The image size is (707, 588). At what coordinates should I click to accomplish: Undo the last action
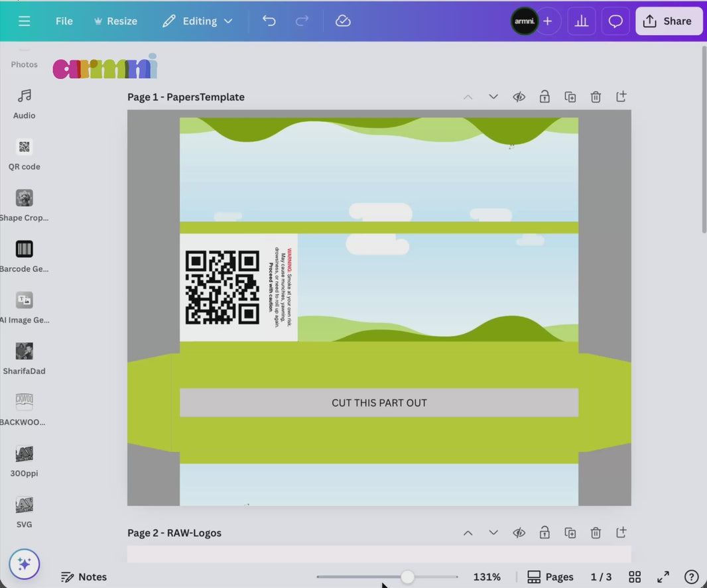[x=269, y=21]
